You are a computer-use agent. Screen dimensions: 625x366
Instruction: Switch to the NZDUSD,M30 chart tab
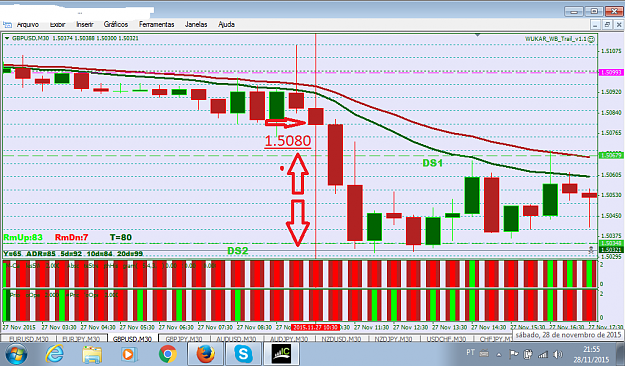point(341,339)
